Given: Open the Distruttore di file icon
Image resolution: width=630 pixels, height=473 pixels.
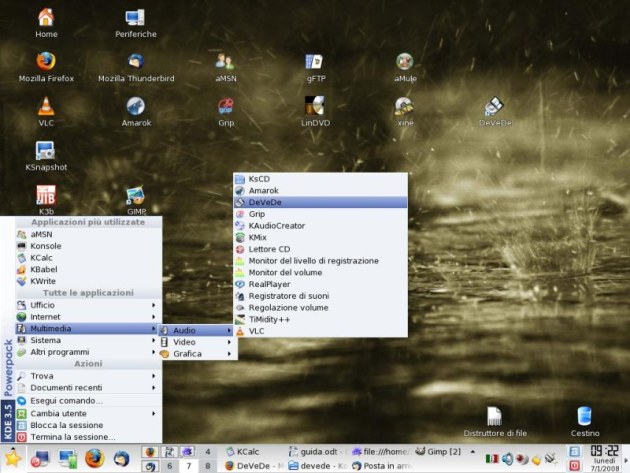Looking at the screenshot, I should (x=494, y=417).
